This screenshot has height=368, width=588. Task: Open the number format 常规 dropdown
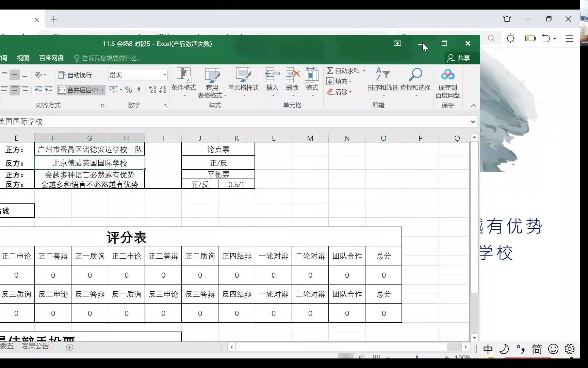click(x=165, y=75)
